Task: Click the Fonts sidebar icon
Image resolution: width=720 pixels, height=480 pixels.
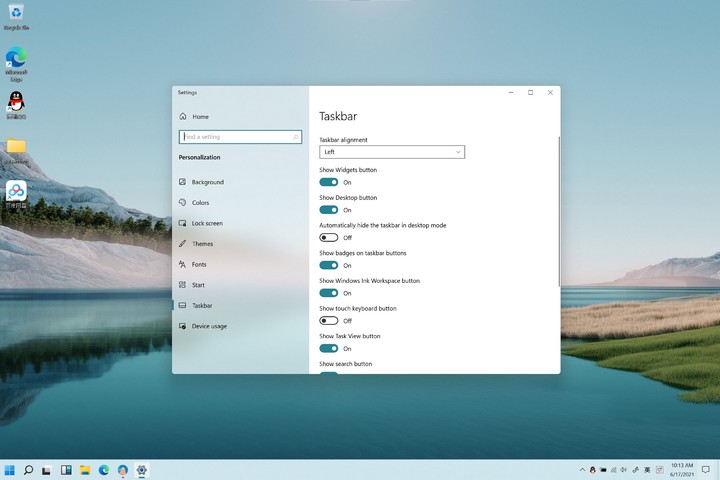Action: (182, 264)
